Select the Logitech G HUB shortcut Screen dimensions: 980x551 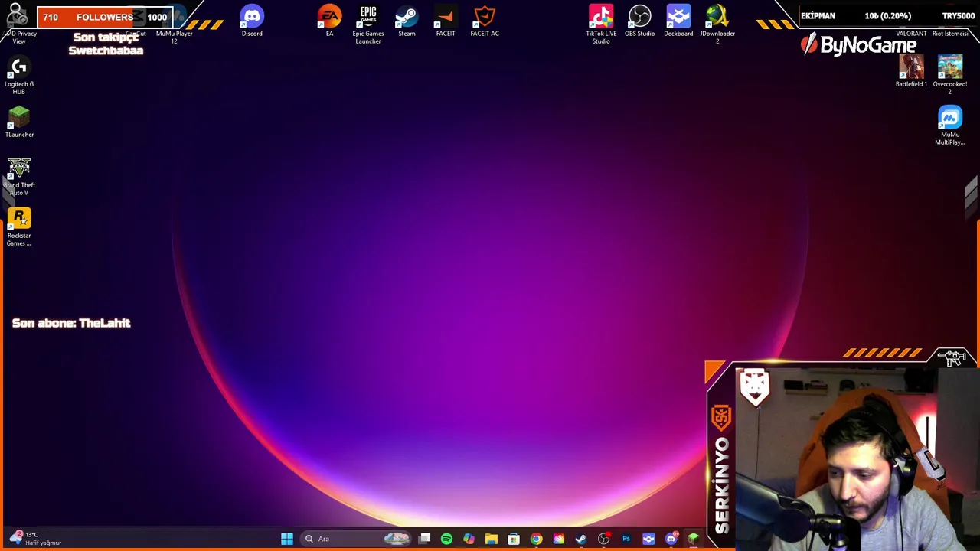(x=19, y=76)
